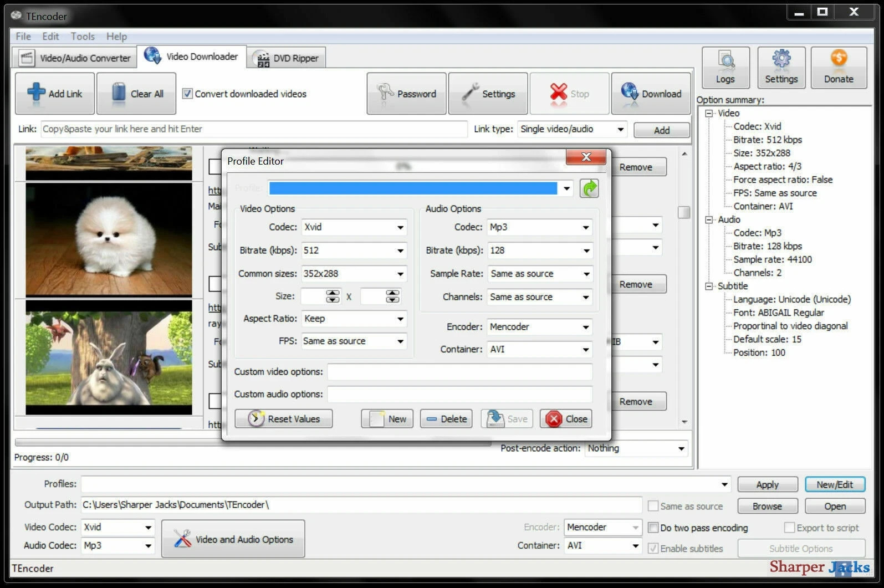Click the Add link button
This screenshot has height=588, width=884.
662,130
